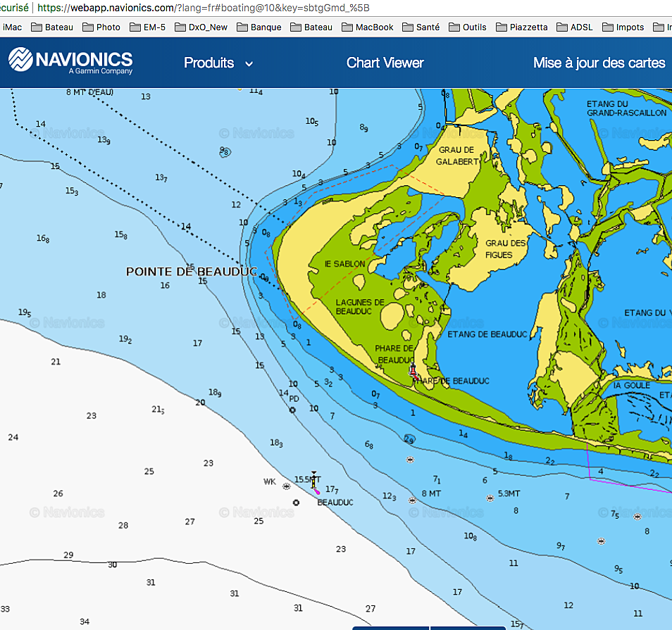Screen dimensions: 672x630
Task: Click the depth sounding 33
Action: (x=5, y=609)
